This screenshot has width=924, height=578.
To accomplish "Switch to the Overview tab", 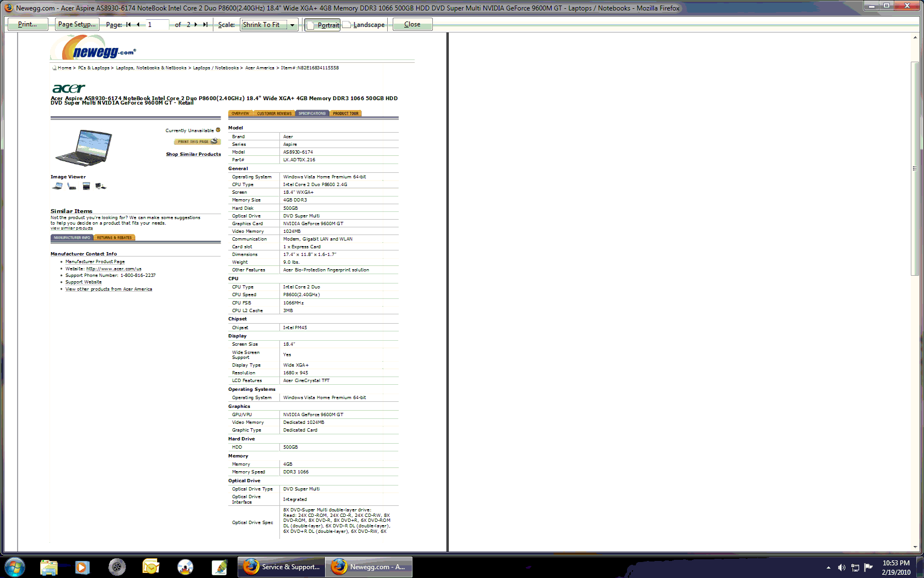I will (x=240, y=113).
